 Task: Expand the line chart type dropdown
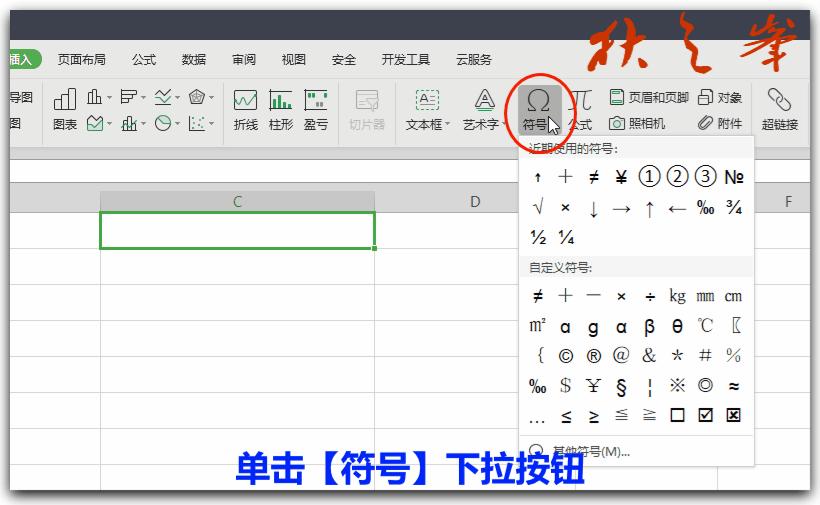click(178, 97)
